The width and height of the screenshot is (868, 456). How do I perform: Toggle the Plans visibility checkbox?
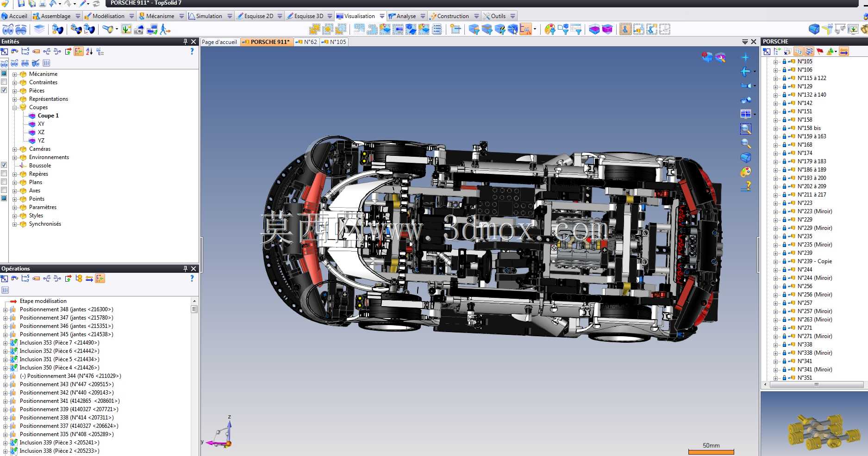4,182
